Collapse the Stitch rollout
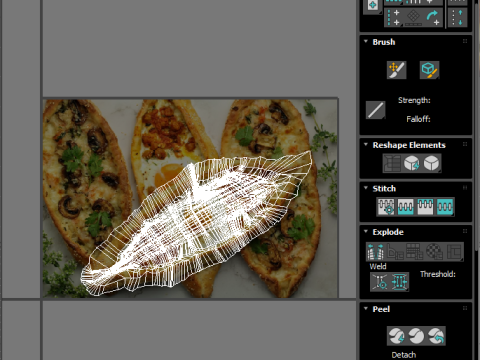 [366, 188]
